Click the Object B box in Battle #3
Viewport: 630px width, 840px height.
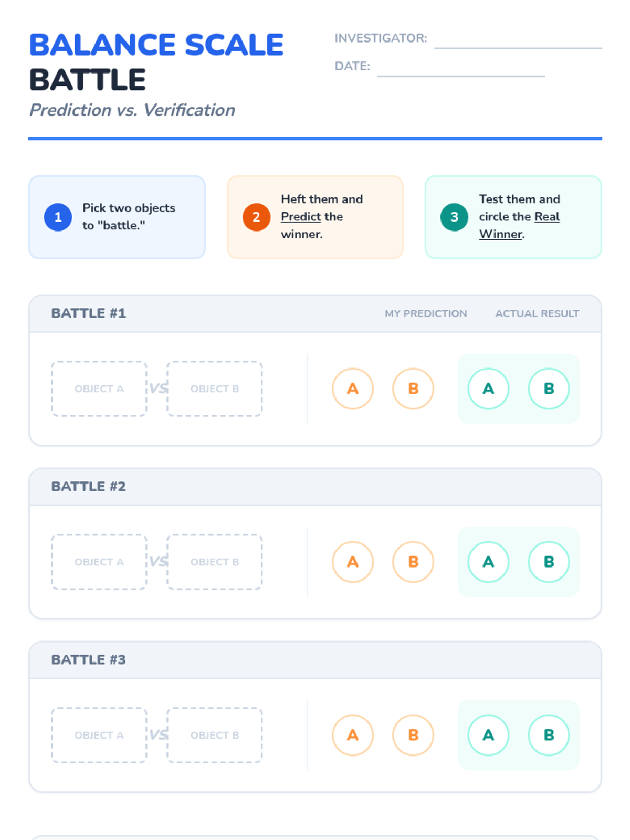tap(215, 735)
